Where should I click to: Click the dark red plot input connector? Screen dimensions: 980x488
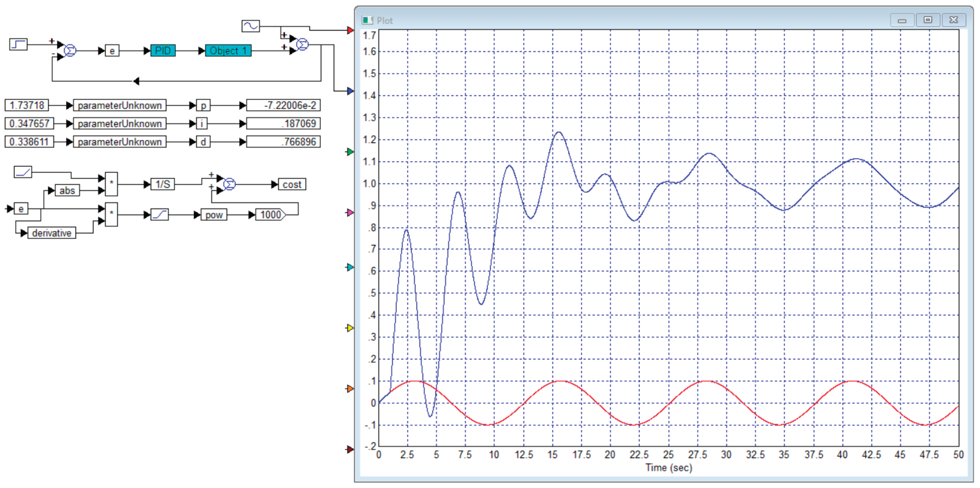(350, 449)
